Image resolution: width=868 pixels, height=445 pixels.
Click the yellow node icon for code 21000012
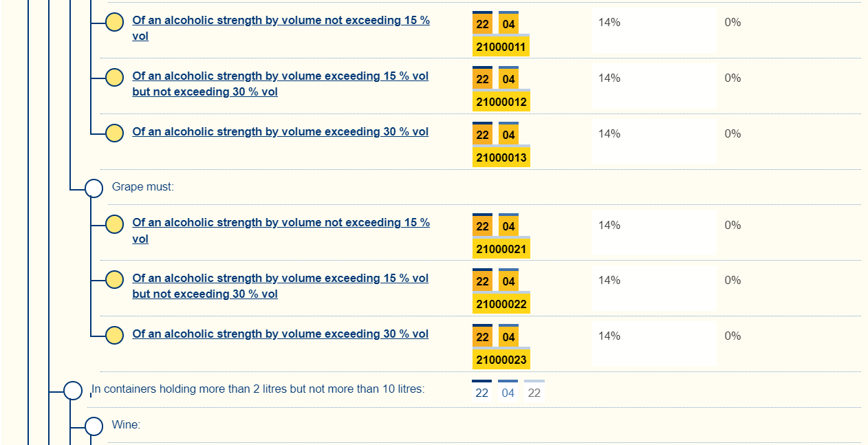coord(115,77)
